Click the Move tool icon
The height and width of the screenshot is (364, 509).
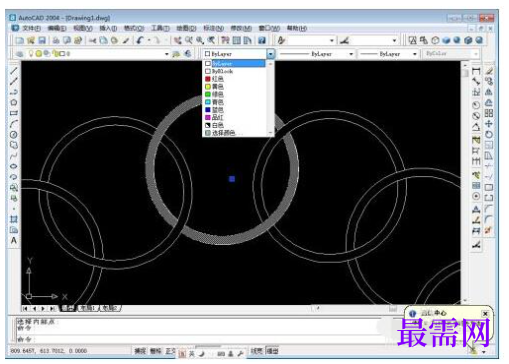pos(489,124)
